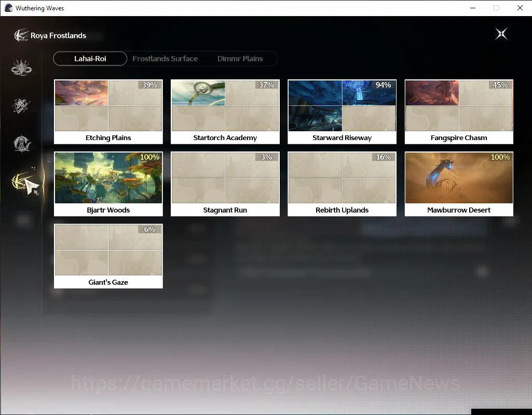Select the highlighted Roya Frostlands sidebar emblem
The image size is (532, 415).
pyautogui.click(x=22, y=182)
